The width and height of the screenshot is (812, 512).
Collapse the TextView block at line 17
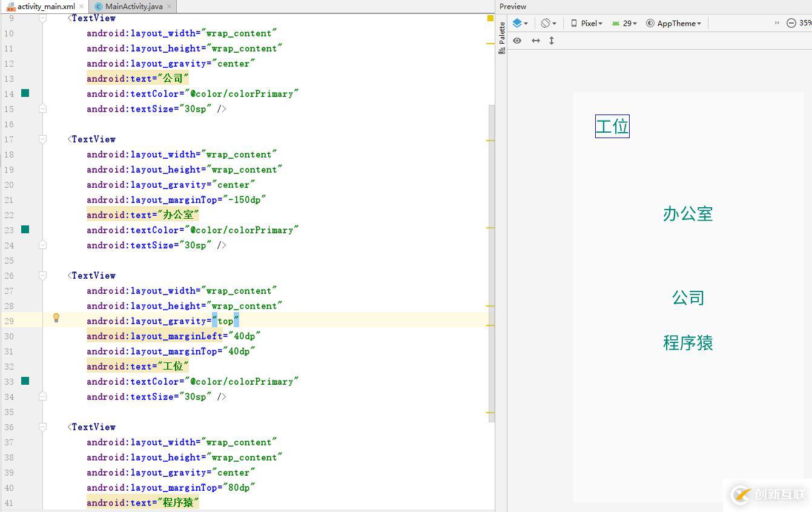click(42, 139)
